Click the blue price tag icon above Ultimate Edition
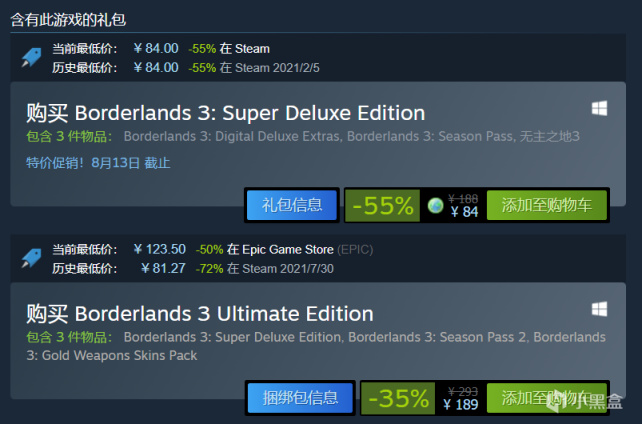This screenshot has width=642, height=424. [x=31, y=259]
